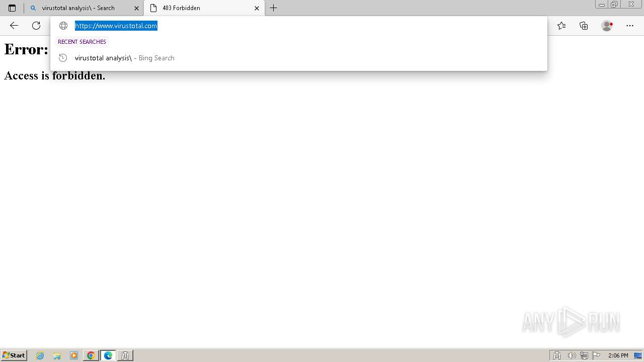Open the tab actions menu icon
This screenshot has width=644, height=362.
pyautogui.click(x=12, y=8)
